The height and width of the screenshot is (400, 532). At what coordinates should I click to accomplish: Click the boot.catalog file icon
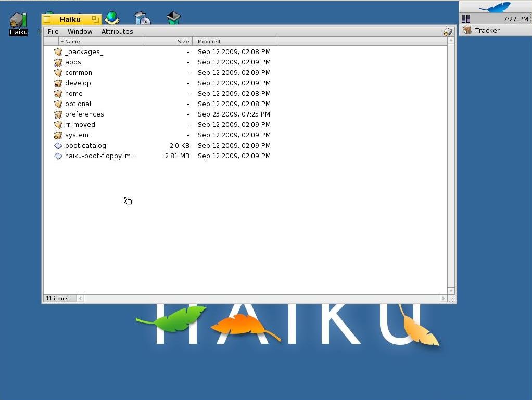tap(58, 146)
